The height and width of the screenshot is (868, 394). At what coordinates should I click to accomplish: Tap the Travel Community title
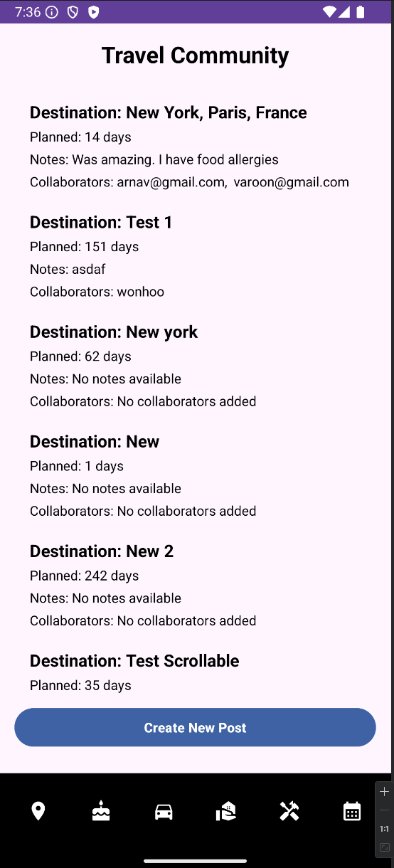195,55
